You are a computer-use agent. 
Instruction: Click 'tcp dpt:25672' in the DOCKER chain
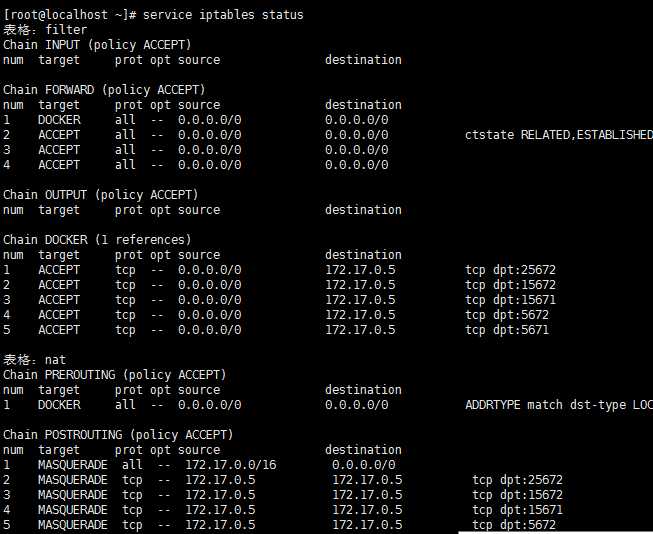(510, 269)
